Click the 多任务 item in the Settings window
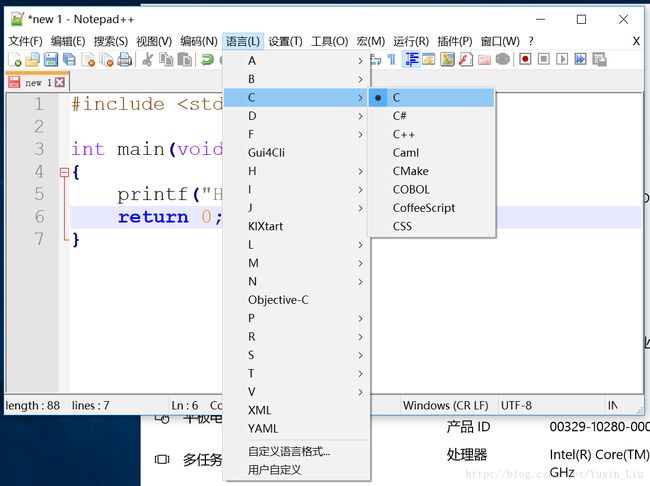The width and height of the screenshot is (650, 486). pyautogui.click(x=202, y=459)
